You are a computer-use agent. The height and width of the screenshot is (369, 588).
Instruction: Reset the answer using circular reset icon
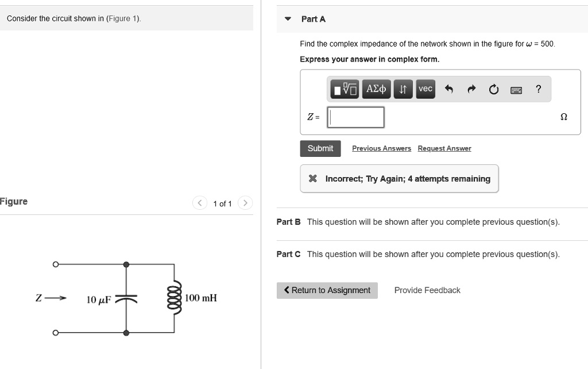click(x=493, y=89)
